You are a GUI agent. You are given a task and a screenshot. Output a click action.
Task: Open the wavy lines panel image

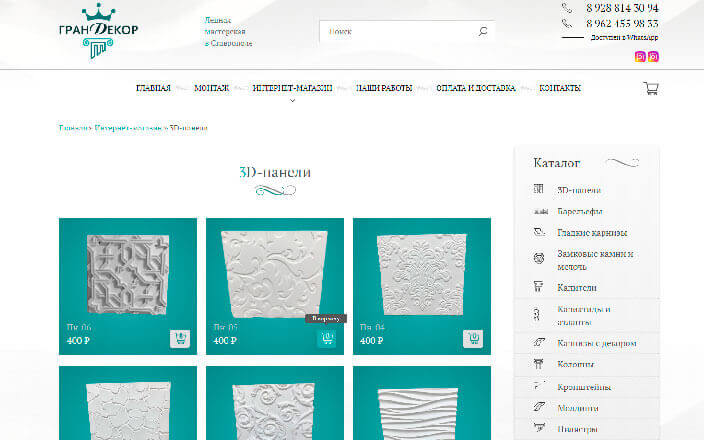(418, 414)
